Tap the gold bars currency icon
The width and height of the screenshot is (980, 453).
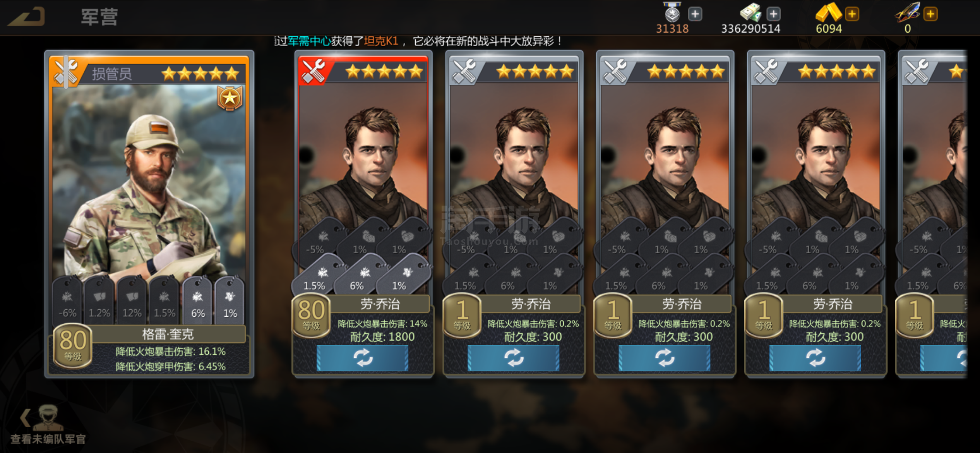(828, 12)
